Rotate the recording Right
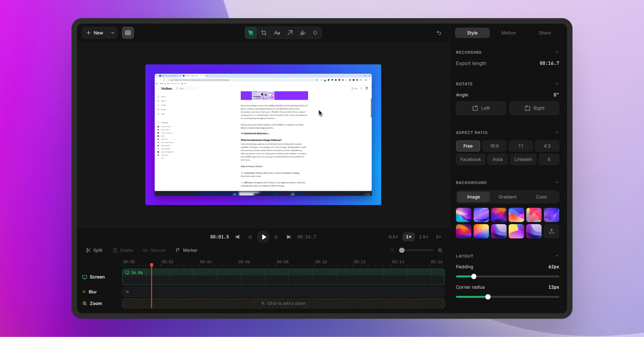The image size is (644, 337). point(534,108)
